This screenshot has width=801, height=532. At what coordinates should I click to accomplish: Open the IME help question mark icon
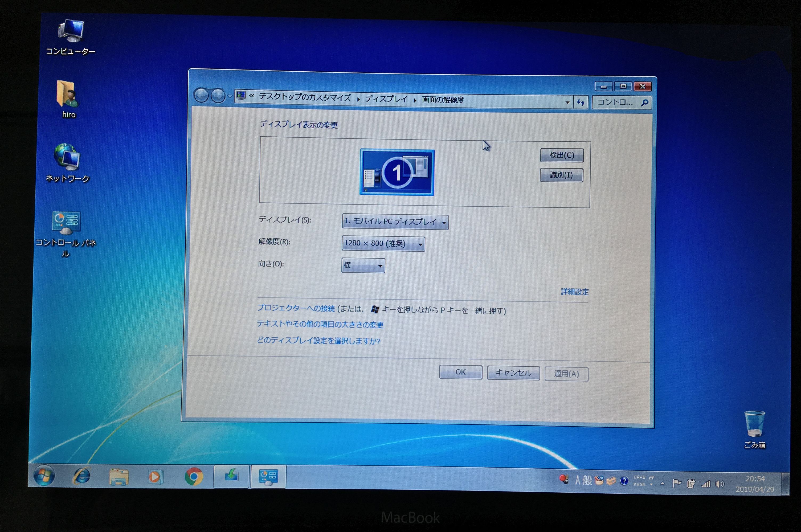pyautogui.click(x=624, y=481)
